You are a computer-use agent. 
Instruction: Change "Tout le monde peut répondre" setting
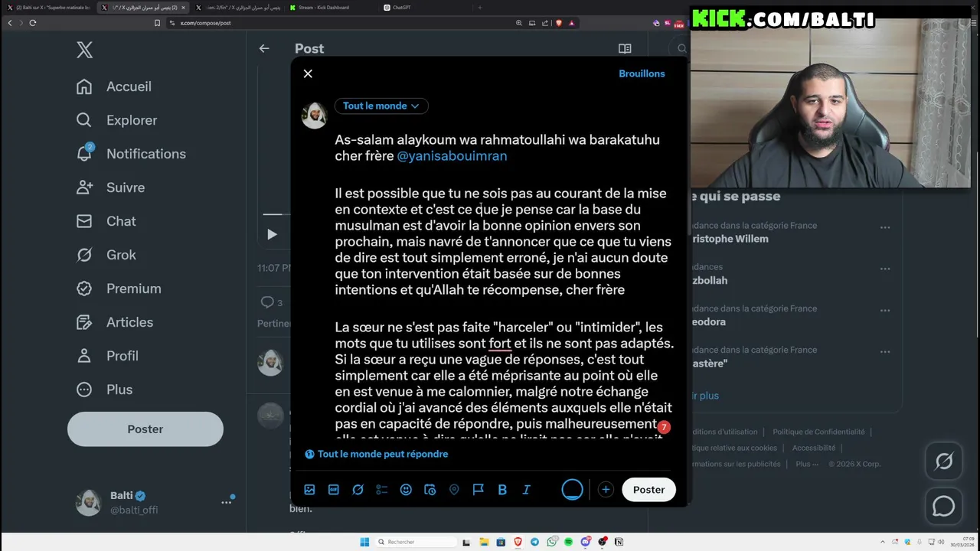pos(376,454)
